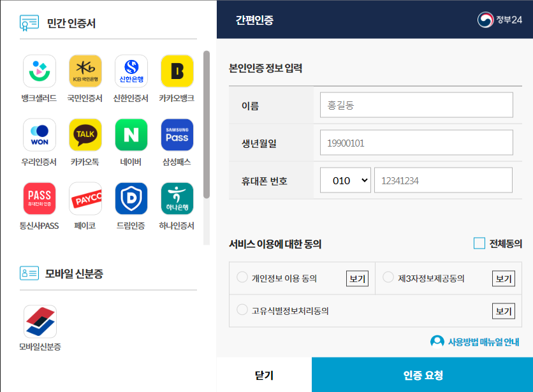Click the 인증 요청 button
The width and height of the screenshot is (533, 392).
(422, 375)
